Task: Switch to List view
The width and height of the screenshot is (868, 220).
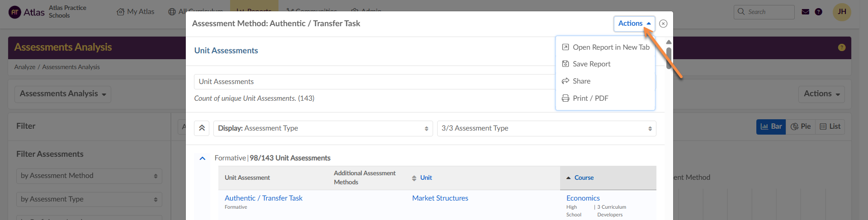Action: [x=830, y=126]
